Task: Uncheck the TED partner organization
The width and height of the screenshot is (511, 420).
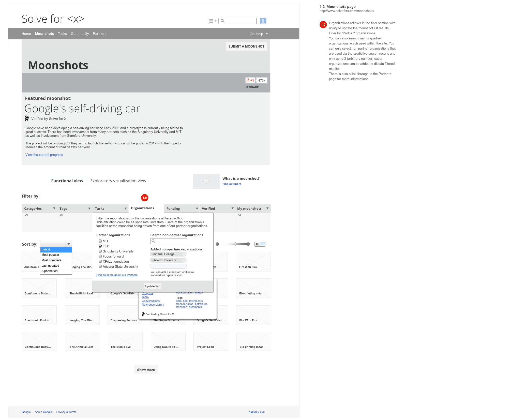Action: (100, 246)
